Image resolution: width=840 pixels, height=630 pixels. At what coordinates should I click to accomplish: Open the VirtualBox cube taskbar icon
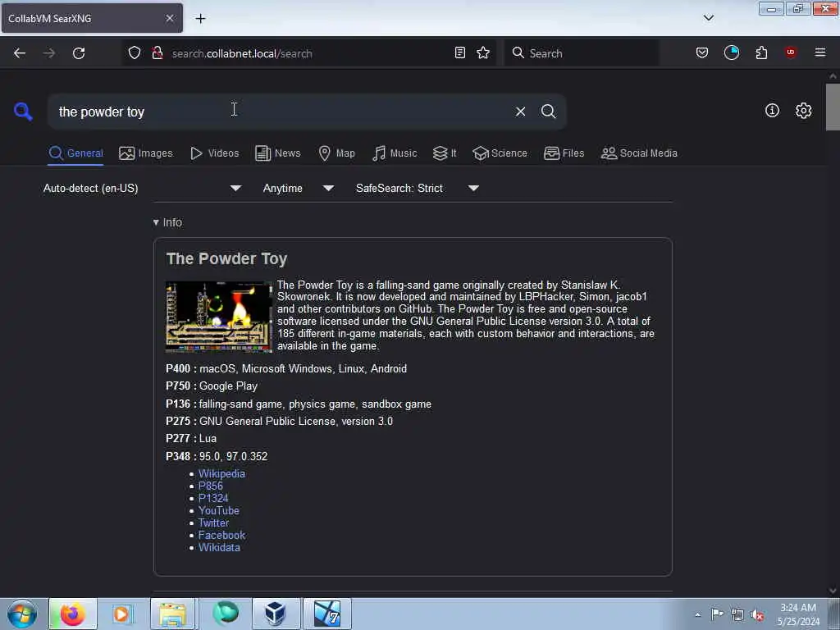tap(276, 614)
